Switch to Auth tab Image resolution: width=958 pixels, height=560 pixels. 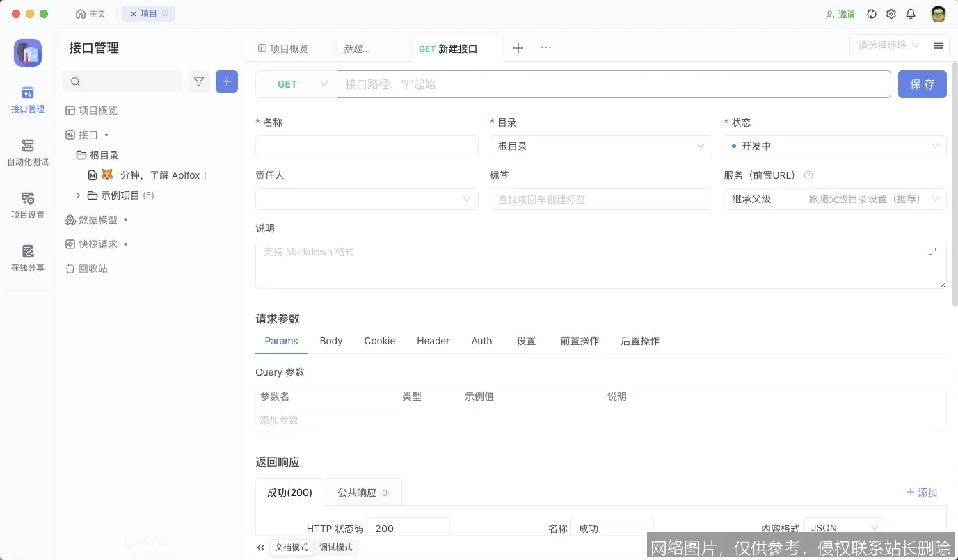(481, 341)
